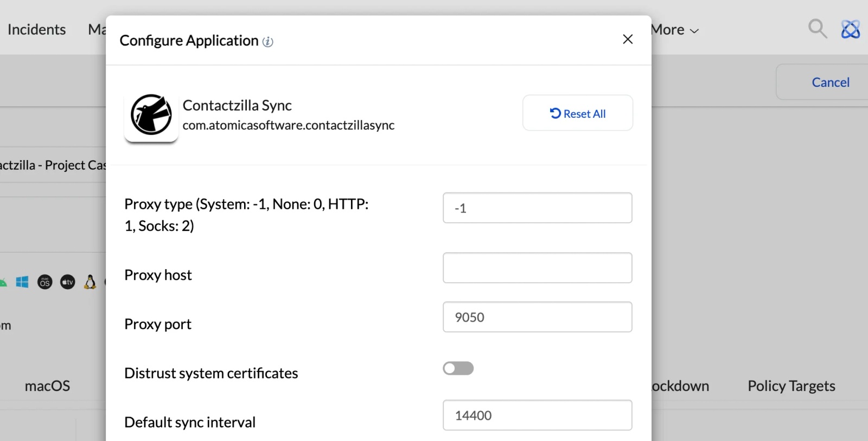Toggle Distrust system certificates switch
Image resolution: width=868 pixels, height=441 pixels.
(x=458, y=368)
